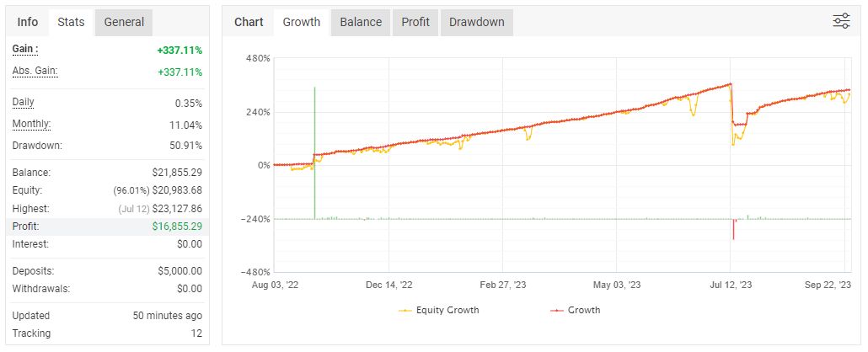Screen dimensions: 868x352
Task: Click the $21,855.29 balance value
Action: tap(177, 173)
